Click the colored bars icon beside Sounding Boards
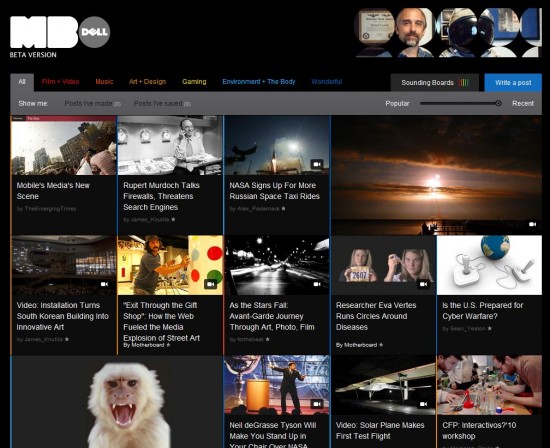 click(464, 83)
